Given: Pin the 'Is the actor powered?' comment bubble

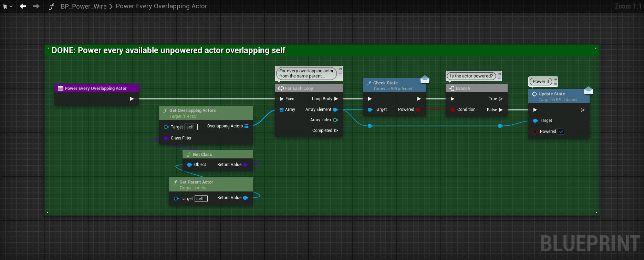Looking at the screenshot, I should [x=499, y=74].
